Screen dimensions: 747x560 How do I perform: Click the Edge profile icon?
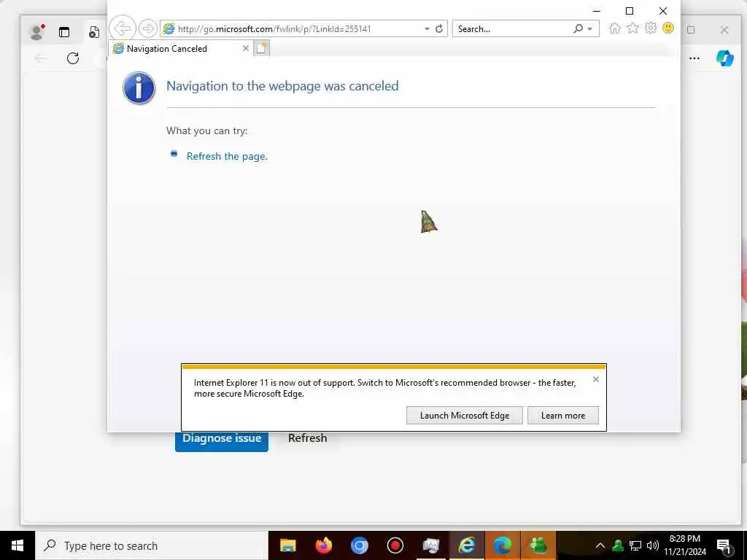[37, 32]
